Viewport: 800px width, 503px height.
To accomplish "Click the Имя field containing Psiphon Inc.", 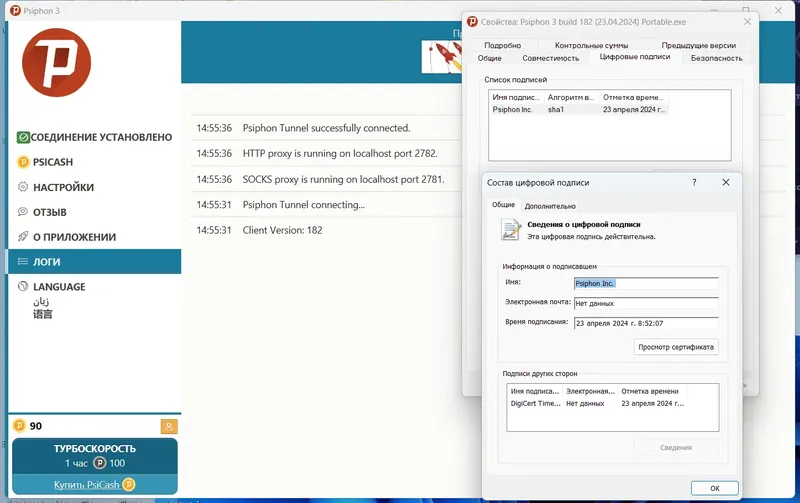I will [646, 284].
